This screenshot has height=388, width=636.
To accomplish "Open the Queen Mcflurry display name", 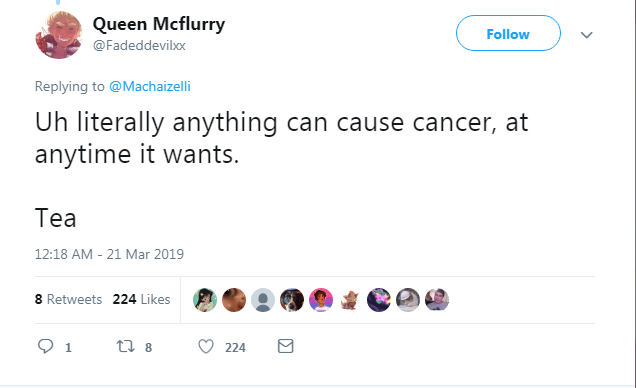I will point(159,24).
